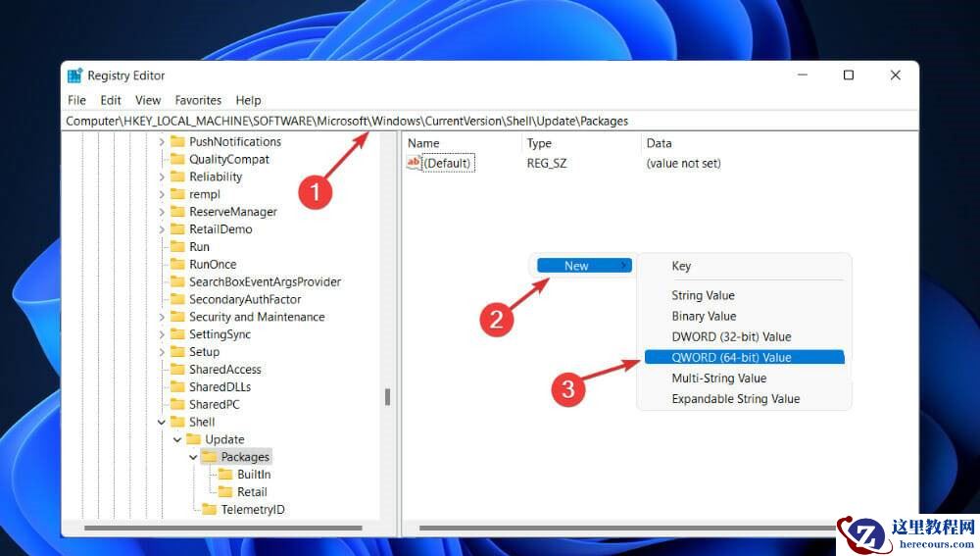Viewport: 980px width, 556px height.
Task: Collapse the Update key
Action: pyautogui.click(x=177, y=439)
